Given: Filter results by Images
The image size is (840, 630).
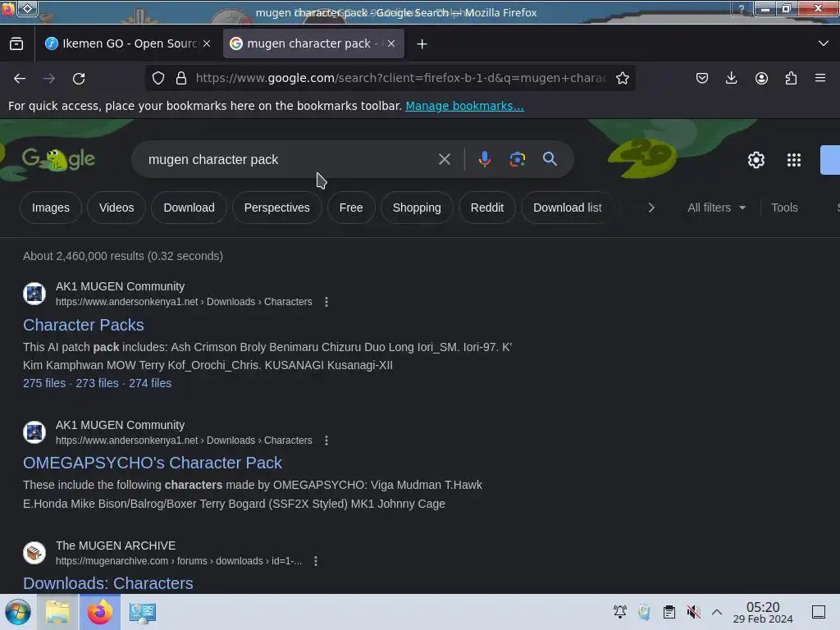Looking at the screenshot, I should [50, 208].
